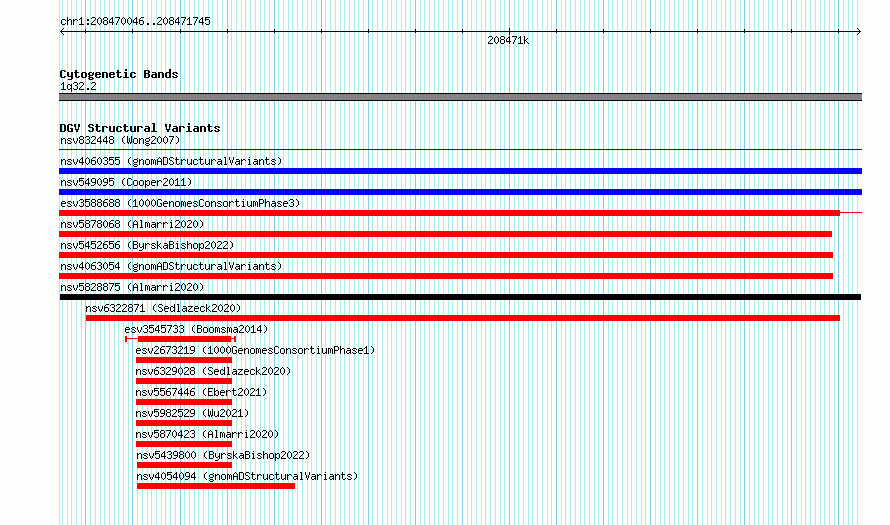Click the right arrow end of ruler

coord(858,32)
